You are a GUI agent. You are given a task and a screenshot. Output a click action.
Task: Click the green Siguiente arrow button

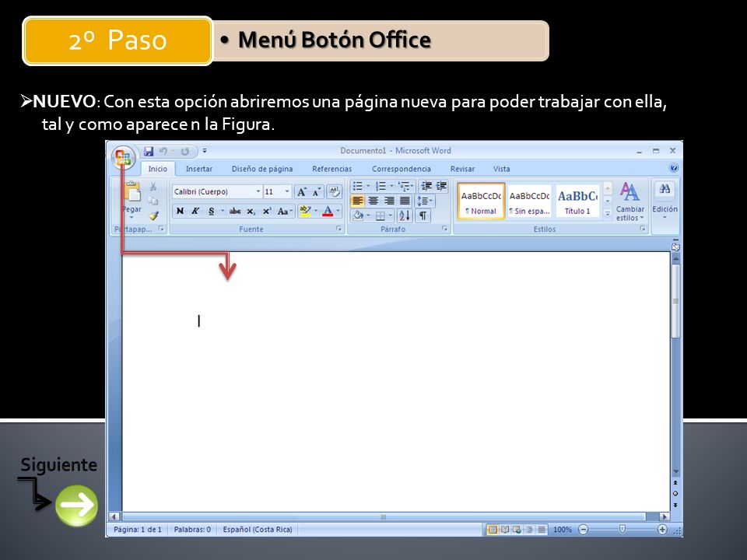(77, 506)
